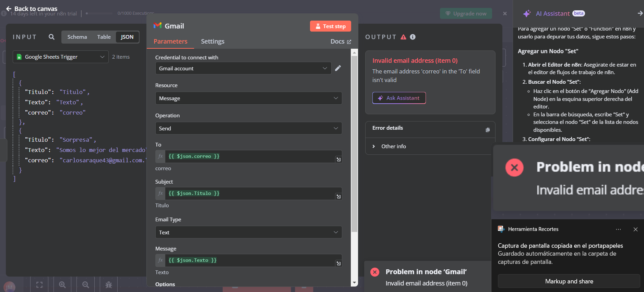Expand the Message field expression editor

click(x=338, y=264)
